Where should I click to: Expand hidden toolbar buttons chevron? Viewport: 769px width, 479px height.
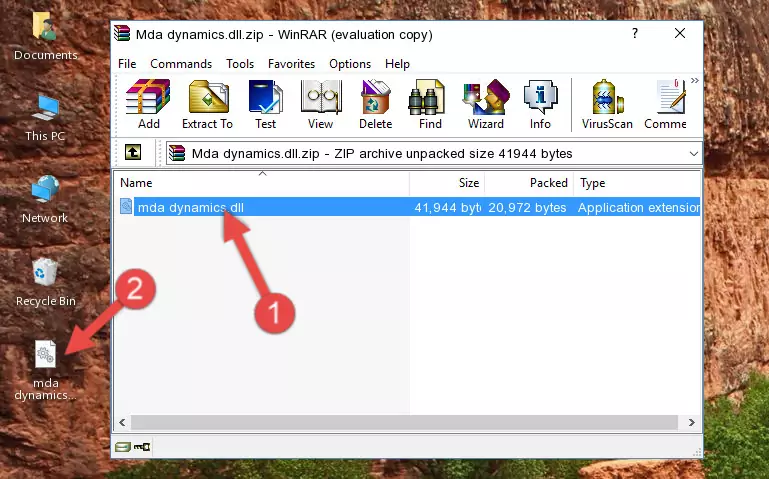[694, 80]
